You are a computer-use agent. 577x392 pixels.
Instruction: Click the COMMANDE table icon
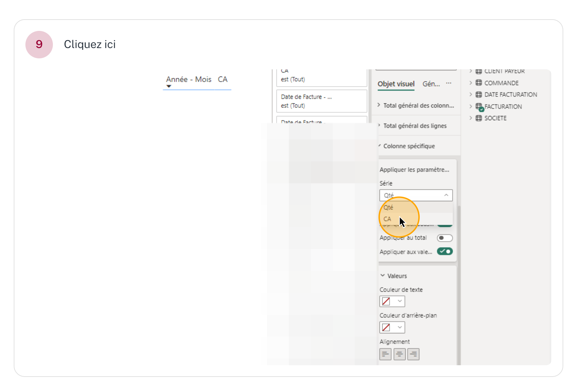[x=479, y=83]
